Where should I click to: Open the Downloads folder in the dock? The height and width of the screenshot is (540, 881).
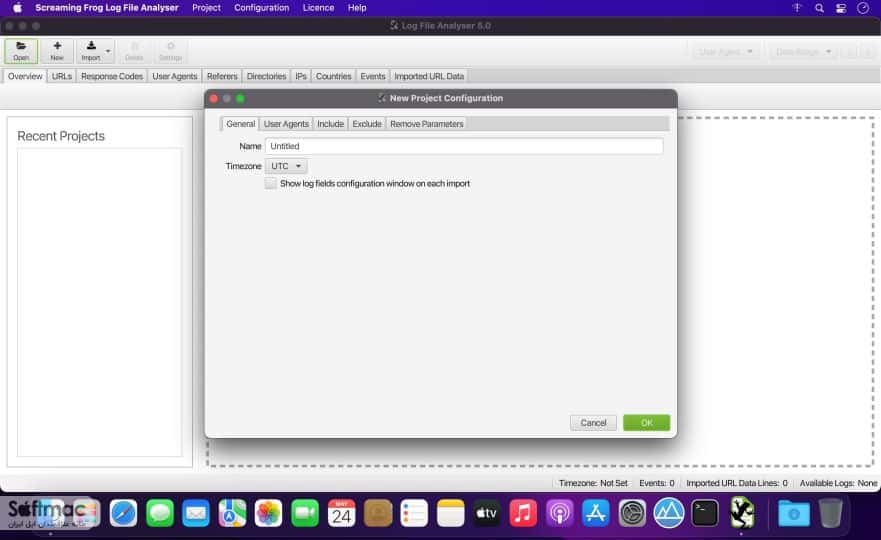coord(793,513)
